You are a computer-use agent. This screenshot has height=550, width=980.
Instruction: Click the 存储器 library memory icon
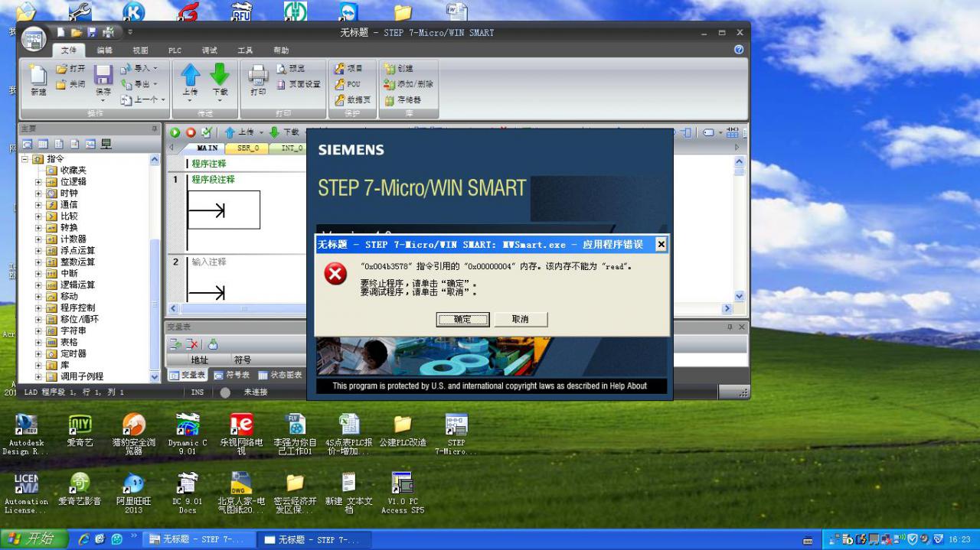[390, 99]
